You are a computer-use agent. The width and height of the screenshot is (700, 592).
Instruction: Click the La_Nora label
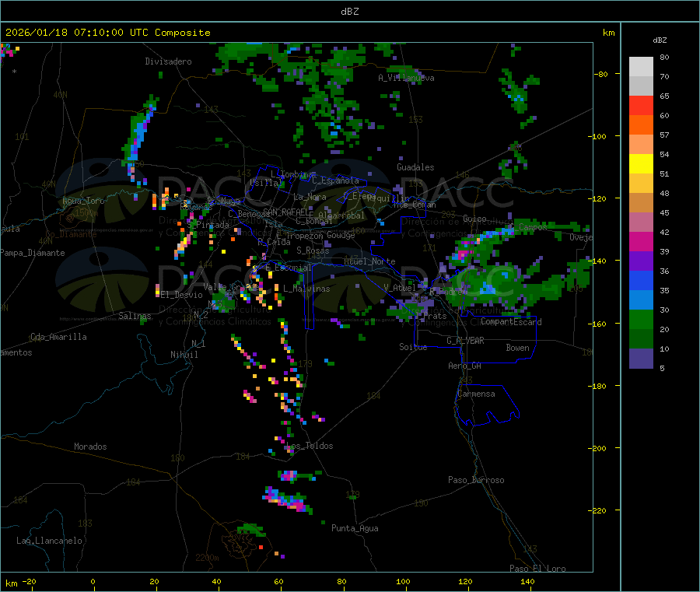click(x=310, y=197)
